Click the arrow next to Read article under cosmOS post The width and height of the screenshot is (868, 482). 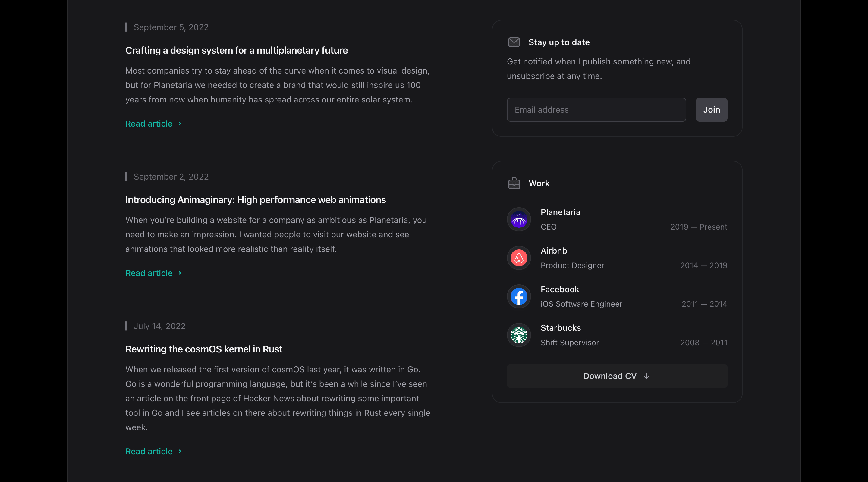point(179,452)
